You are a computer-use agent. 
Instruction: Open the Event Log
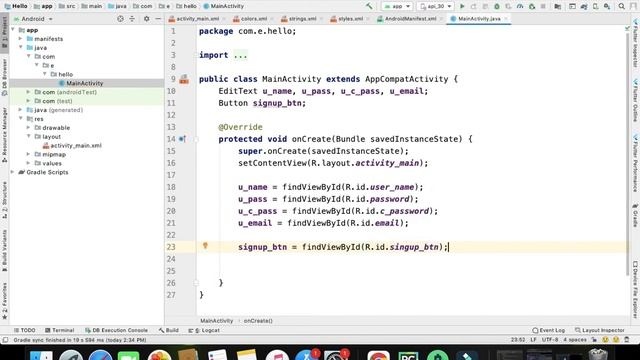[549, 330]
